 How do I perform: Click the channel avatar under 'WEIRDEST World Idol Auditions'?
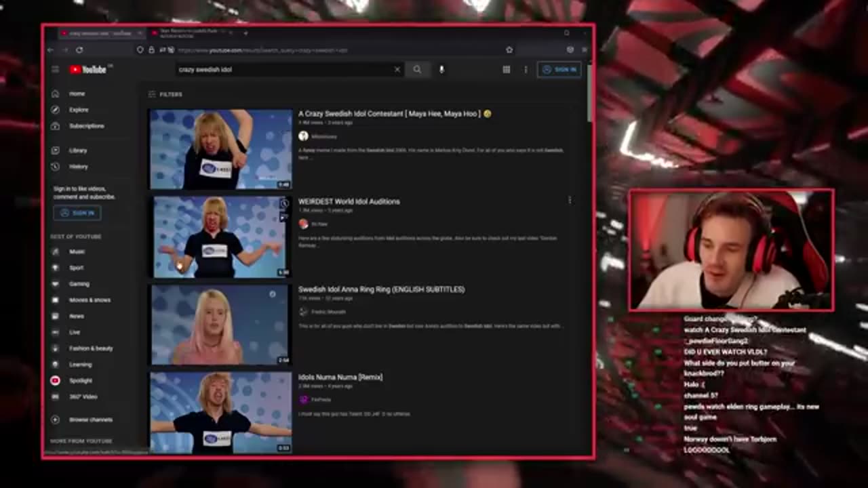303,224
